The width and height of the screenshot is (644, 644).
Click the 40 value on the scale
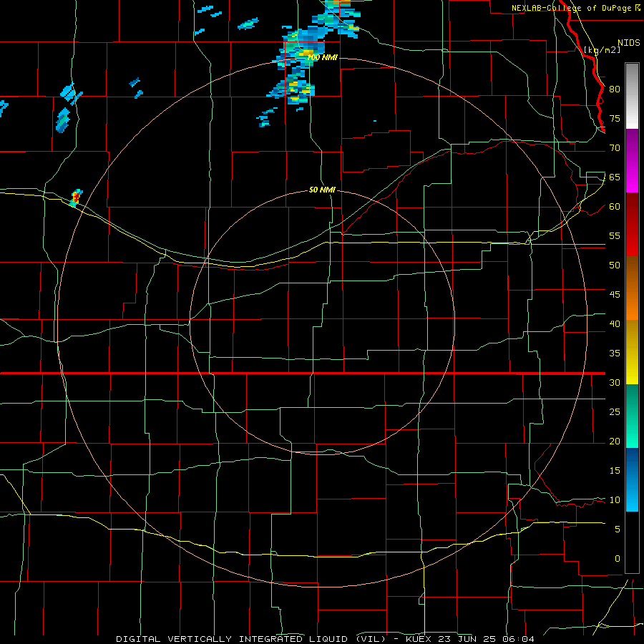tap(615, 323)
